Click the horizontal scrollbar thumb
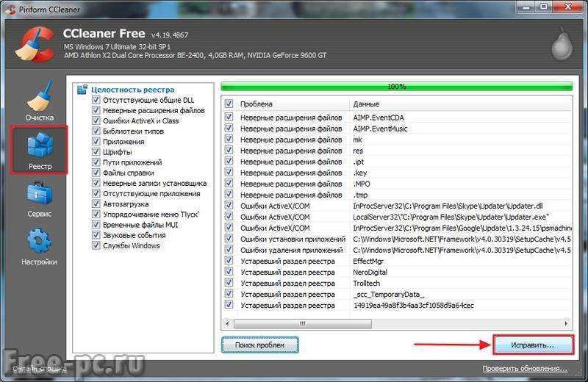Image resolution: width=588 pixels, height=382 pixels. [x=303, y=323]
